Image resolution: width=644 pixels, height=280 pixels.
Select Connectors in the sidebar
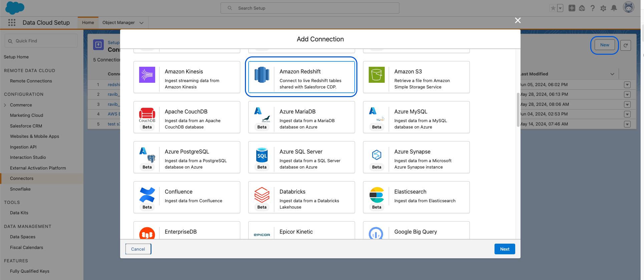click(42, 179)
